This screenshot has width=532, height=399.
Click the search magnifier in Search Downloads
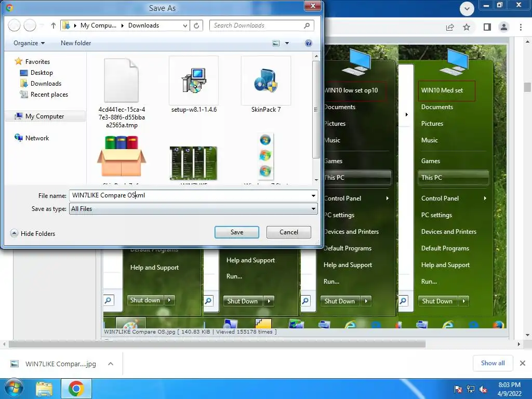point(307,25)
